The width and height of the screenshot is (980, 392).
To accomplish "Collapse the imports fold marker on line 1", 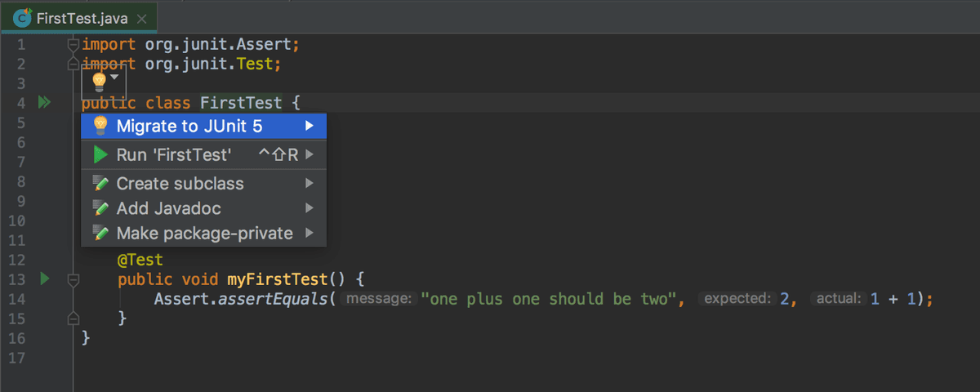I will coord(73,43).
